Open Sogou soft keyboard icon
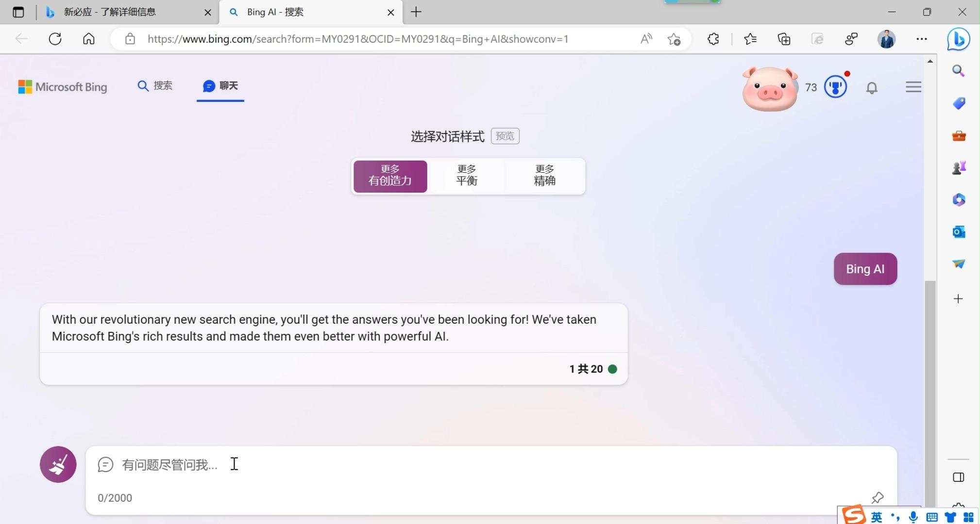This screenshot has height=524, width=980. coord(932,517)
